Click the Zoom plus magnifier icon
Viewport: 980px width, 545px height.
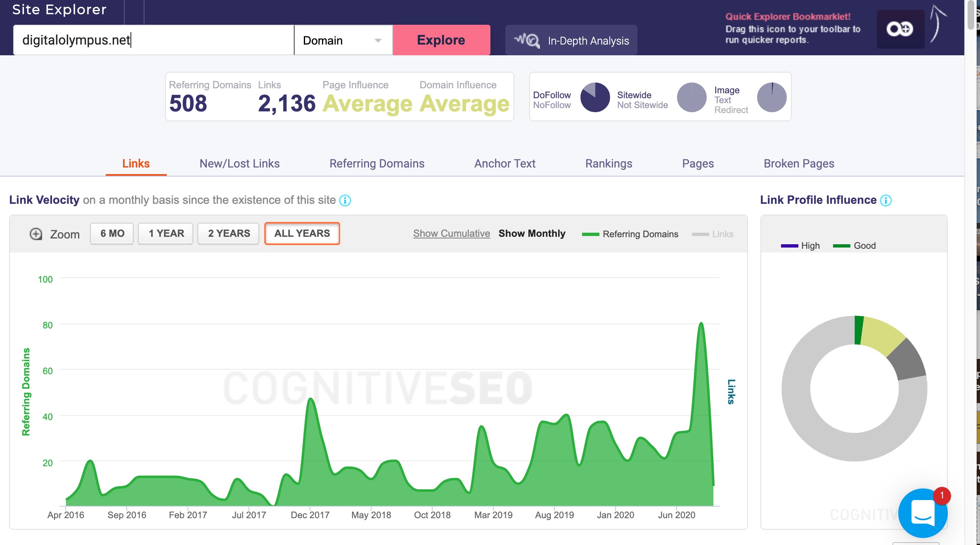coord(36,234)
